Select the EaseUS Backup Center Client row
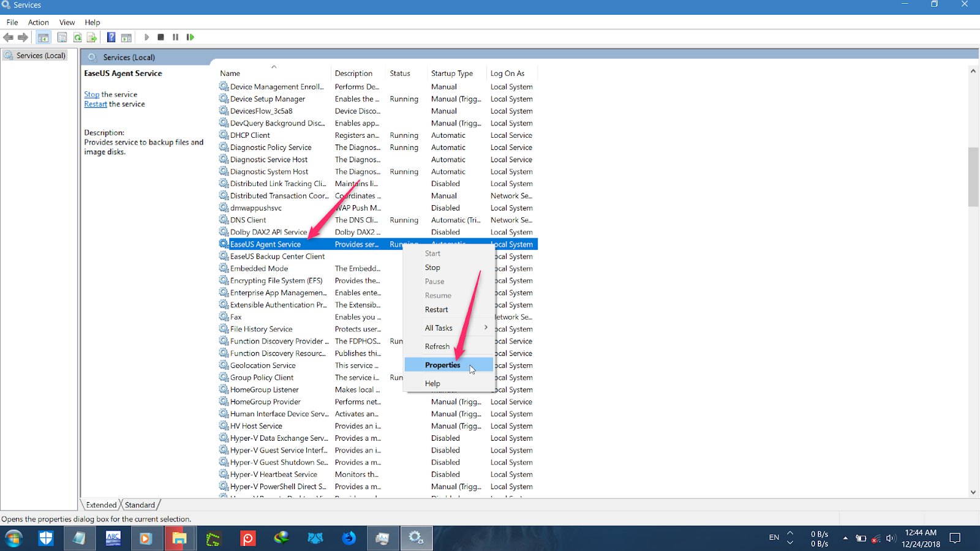980x551 pixels. 378,257
